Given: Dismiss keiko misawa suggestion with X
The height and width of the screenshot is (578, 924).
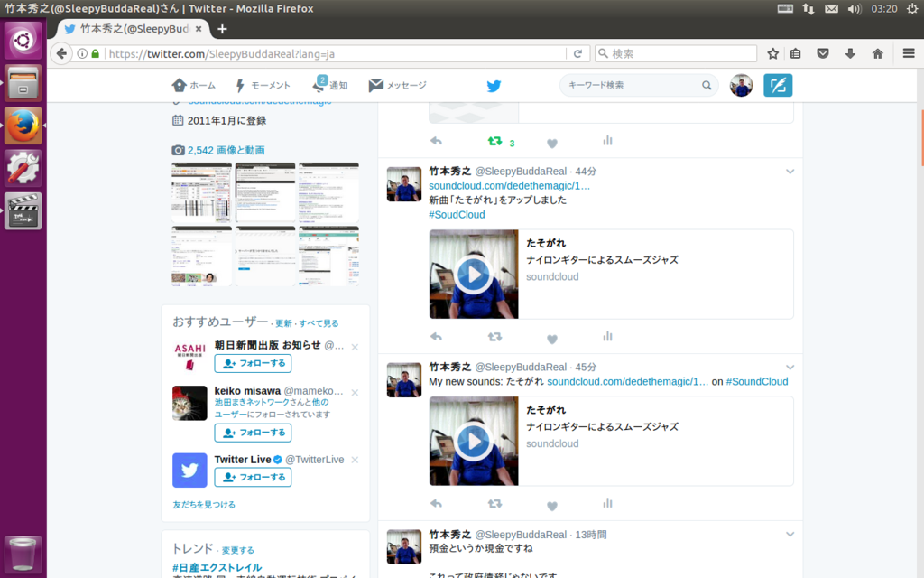Looking at the screenshot, I should (355, 392).
